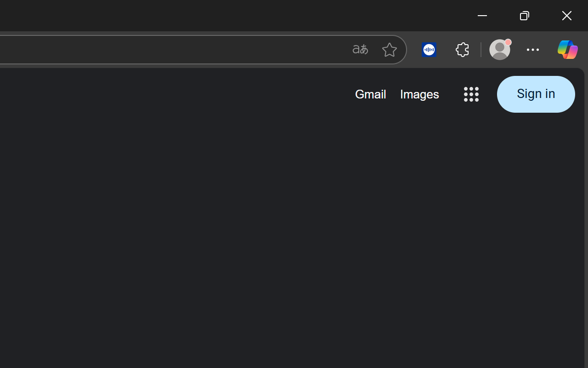The image size is (588, 368).
Task: Expand the Google apps grid
Action: (x=471, y=94)
